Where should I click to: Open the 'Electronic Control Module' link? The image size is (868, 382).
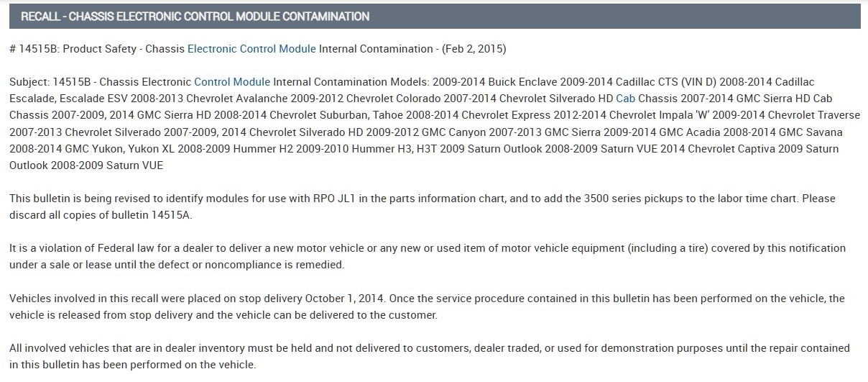click(x=251, y=49)
